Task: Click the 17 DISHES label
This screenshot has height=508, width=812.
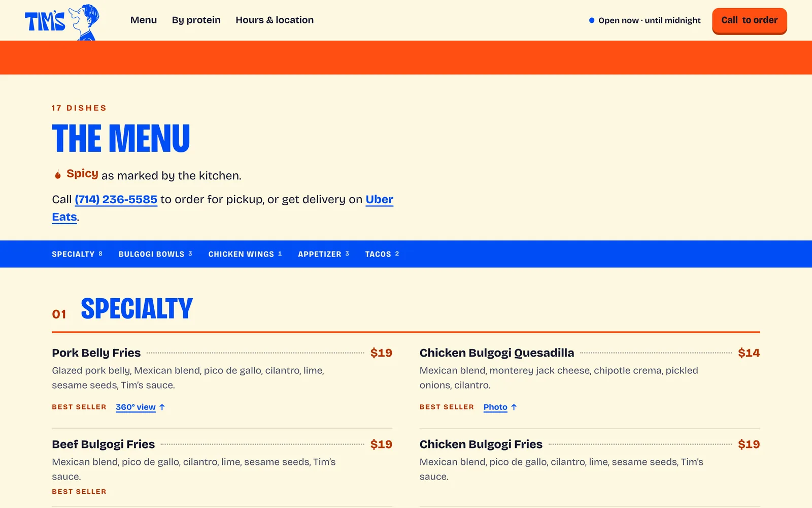Action: coord(79,108)
